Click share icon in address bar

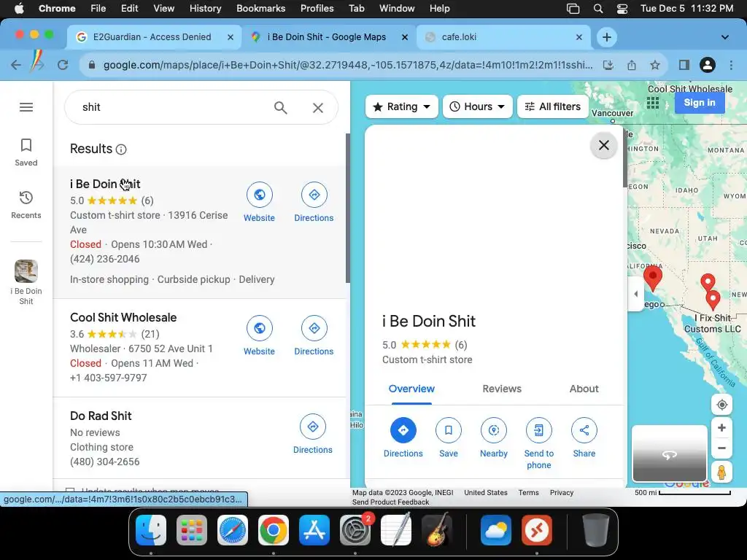pos(632,65)
